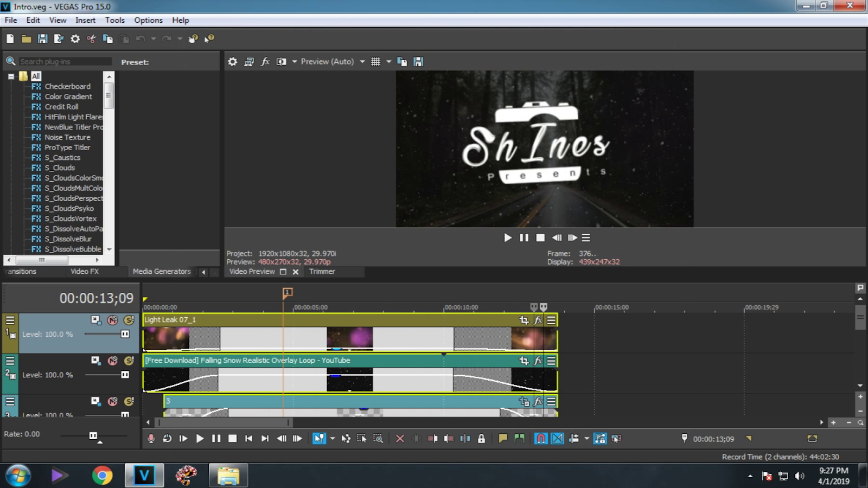Select the Normal Edit tool
The height and width of the screenshot is (488, 868).
[x=319, y=439]
